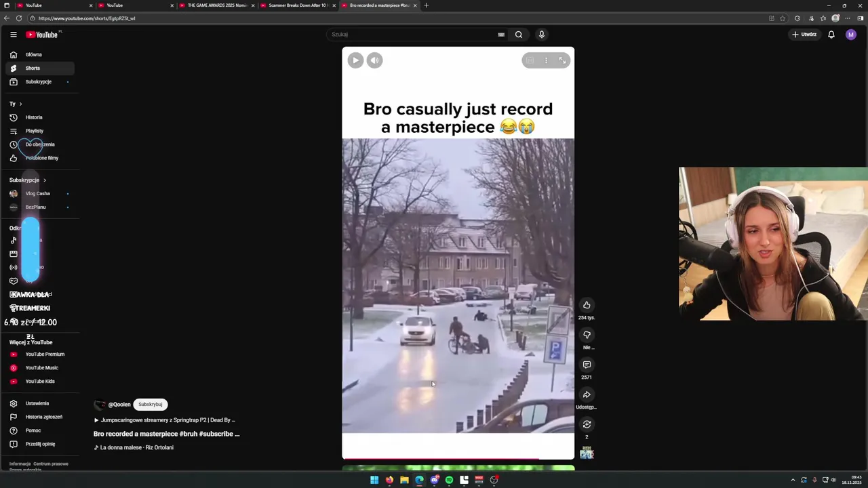Enter fullscreen for the Short
The width and height of the screenshot is (868, 488).
tap(562, 60)
